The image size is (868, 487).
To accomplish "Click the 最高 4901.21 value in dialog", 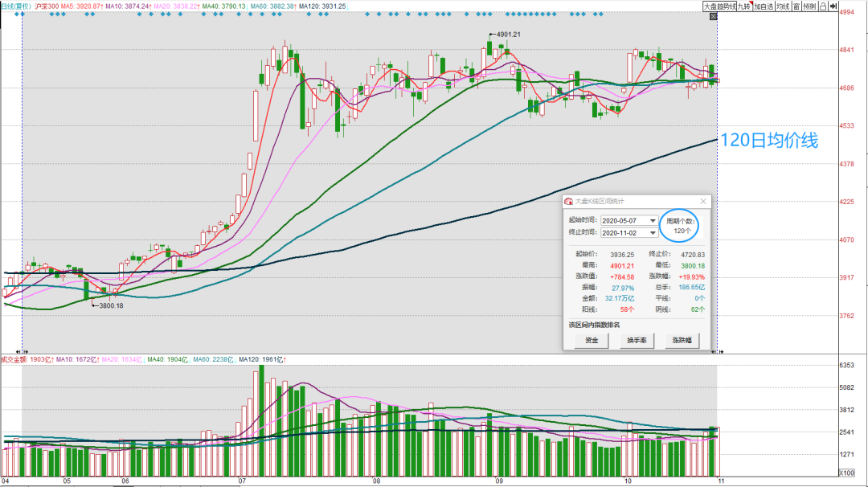I will click(622, 266).
